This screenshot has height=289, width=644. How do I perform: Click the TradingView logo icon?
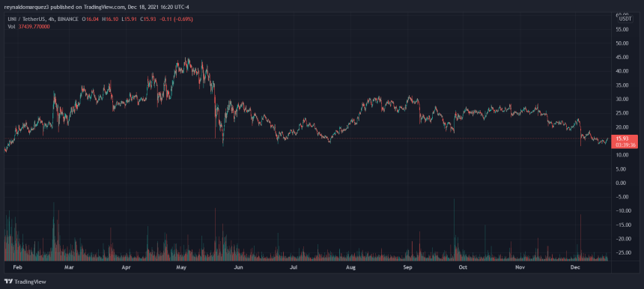(8, 282)
